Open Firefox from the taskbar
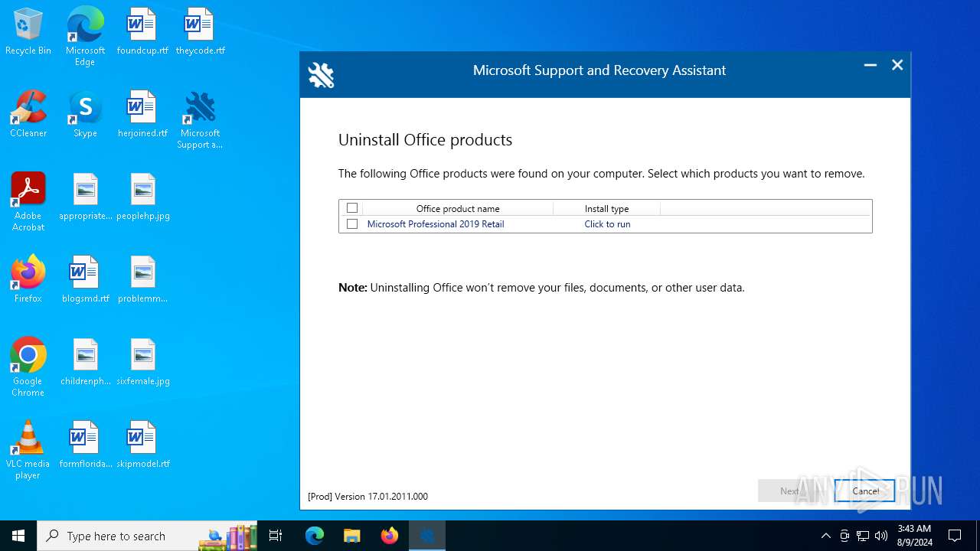The height and width of the screenshot is (551, 980). point(389,536)
